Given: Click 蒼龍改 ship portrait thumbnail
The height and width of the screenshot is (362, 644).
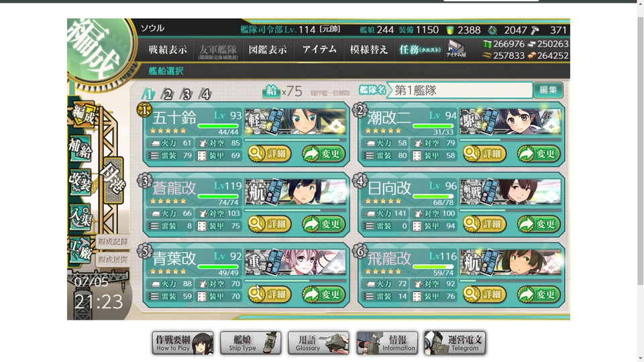Looking at the screenshot, I should pos(295,192).
